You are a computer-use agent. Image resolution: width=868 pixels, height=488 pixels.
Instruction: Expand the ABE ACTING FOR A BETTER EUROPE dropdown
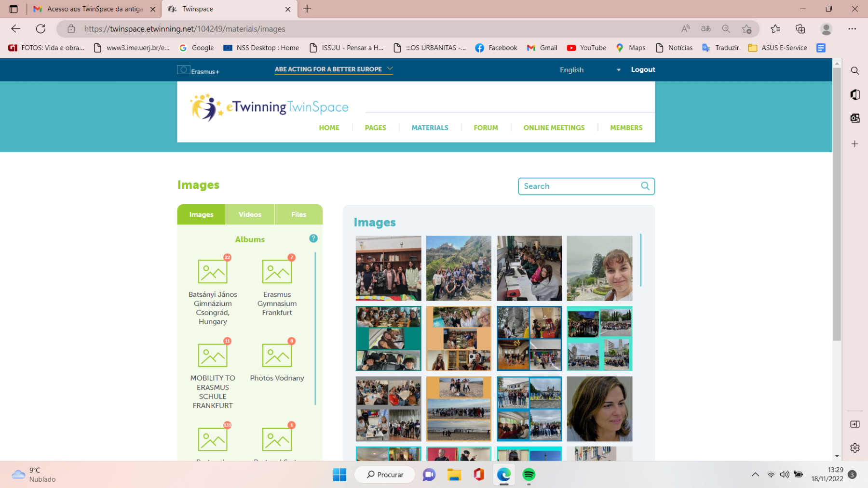[x=334, y=69]
